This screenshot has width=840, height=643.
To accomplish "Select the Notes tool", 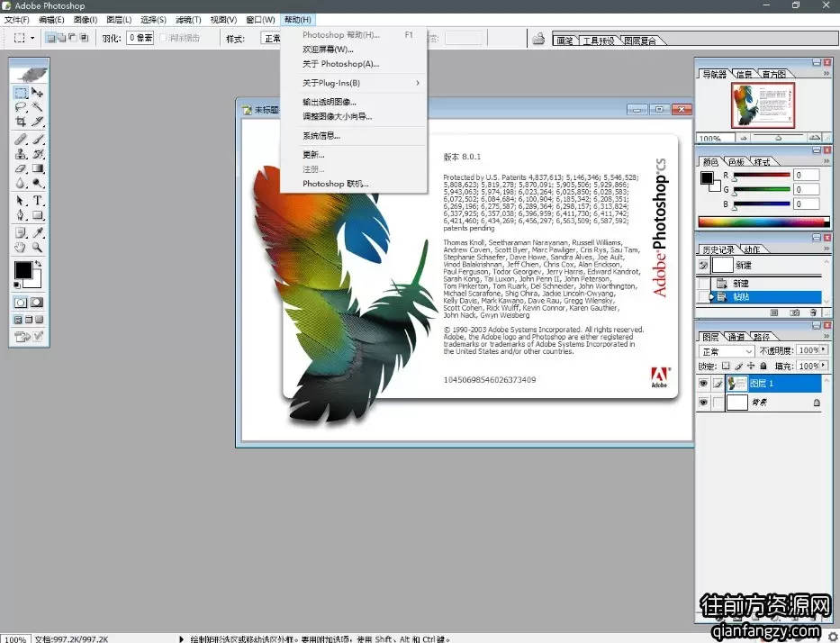I will pyautogui.click(x=21, y=232).
